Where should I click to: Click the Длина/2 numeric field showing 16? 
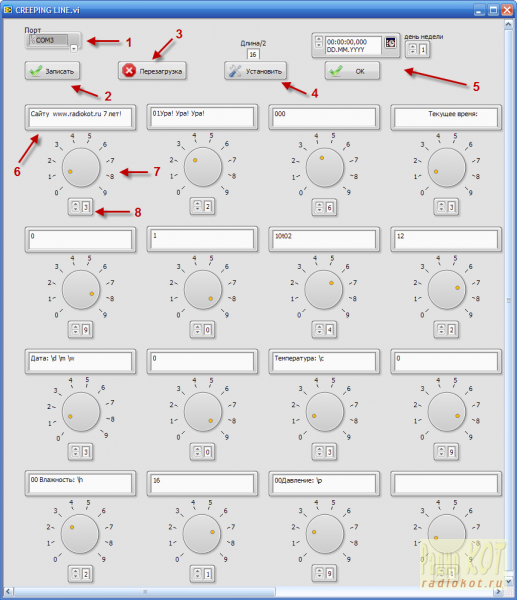point(253,54)
